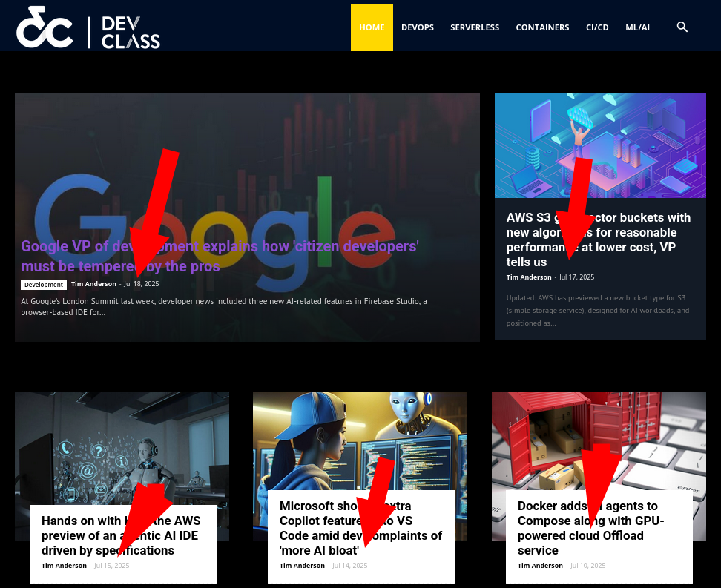Viewport: 721px width, 588px height.
Task: Click the AWS S3 vector buckets thumbnail
Action: click(600, 145)
